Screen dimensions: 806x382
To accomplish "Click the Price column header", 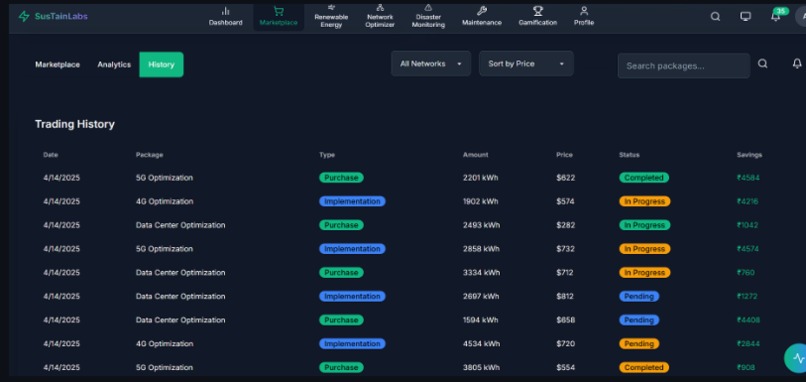I will 564,155.
